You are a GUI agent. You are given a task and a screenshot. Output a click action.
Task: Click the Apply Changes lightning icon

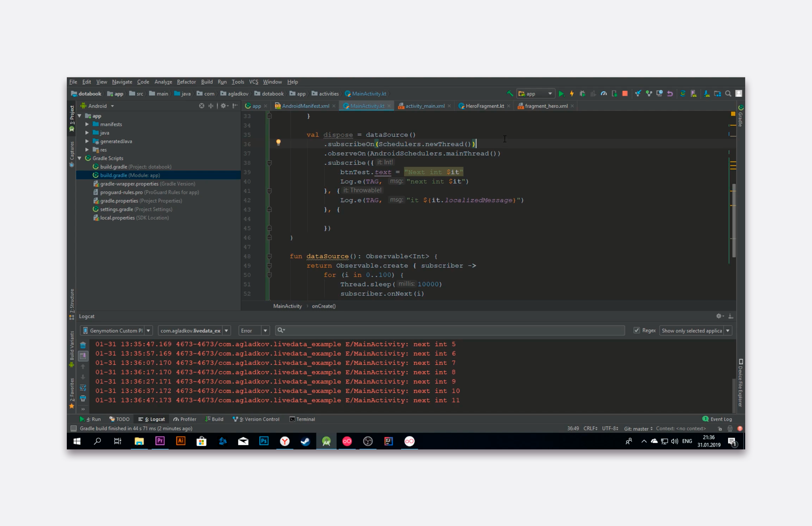pos(572,94)
